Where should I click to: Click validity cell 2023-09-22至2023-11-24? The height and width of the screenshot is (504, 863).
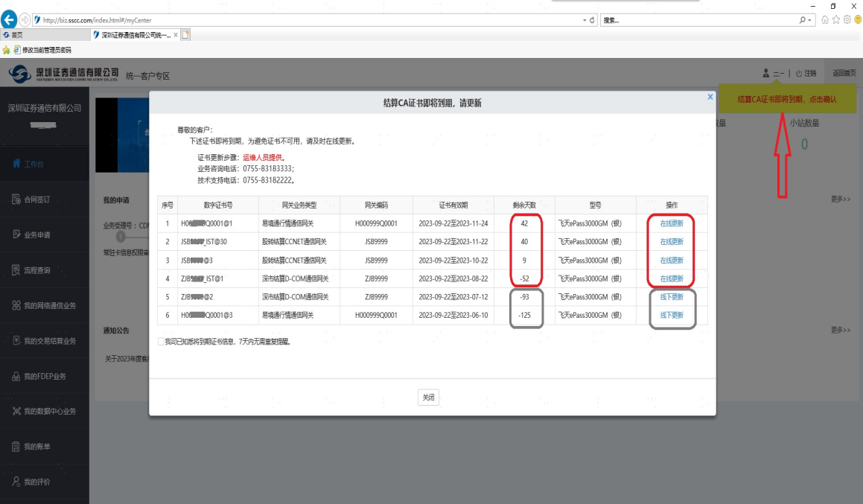(x=453, y=223)
